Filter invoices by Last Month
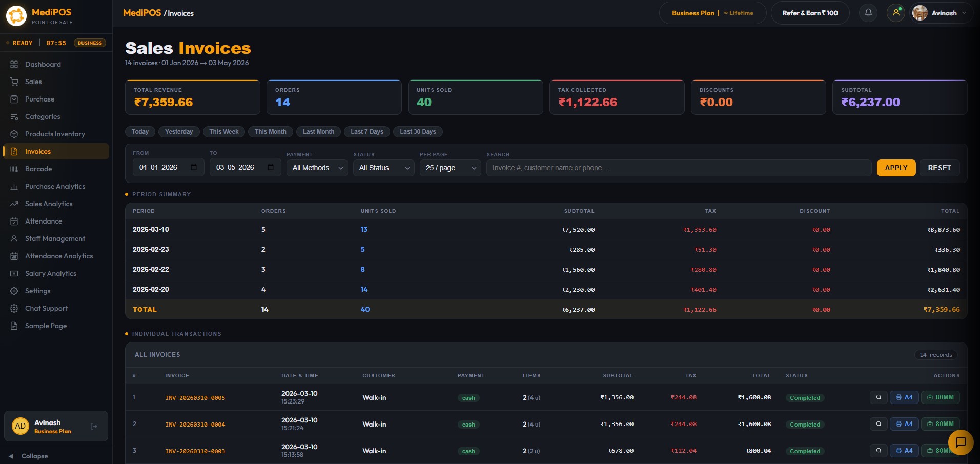Screen dimensions: 980x464 (x=318, y=132)
